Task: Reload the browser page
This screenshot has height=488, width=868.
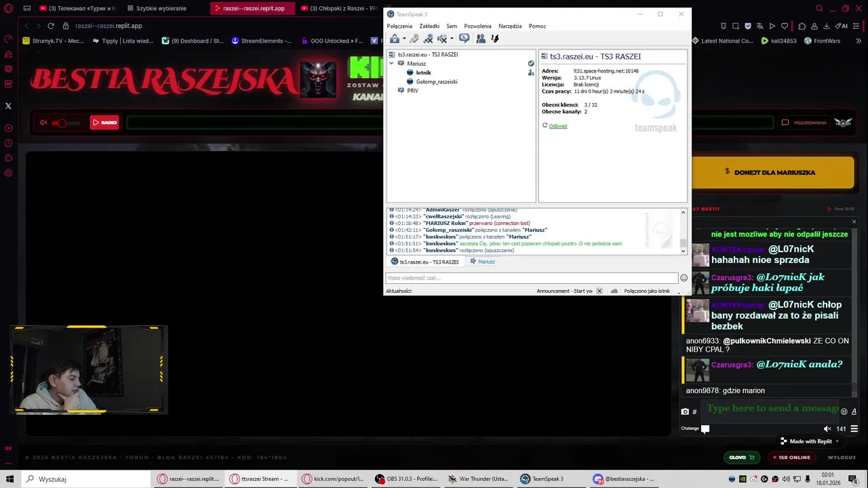Action: pyautogui.click(x=51, y=26)
